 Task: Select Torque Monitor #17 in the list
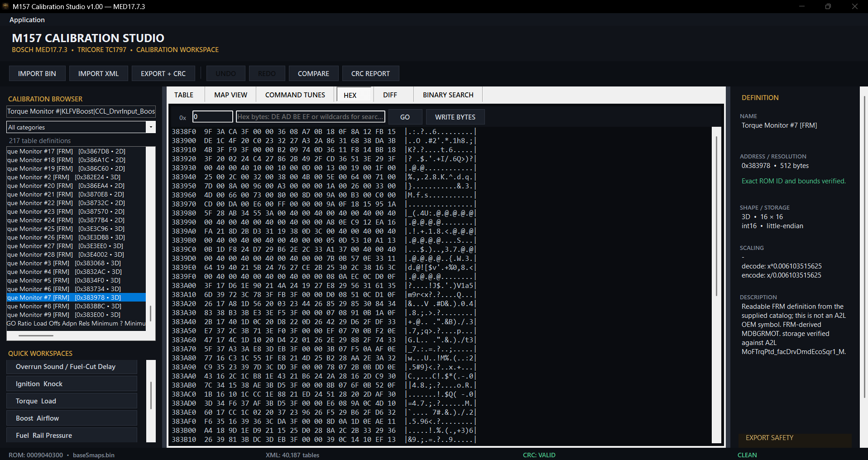[x=76, y=151]
